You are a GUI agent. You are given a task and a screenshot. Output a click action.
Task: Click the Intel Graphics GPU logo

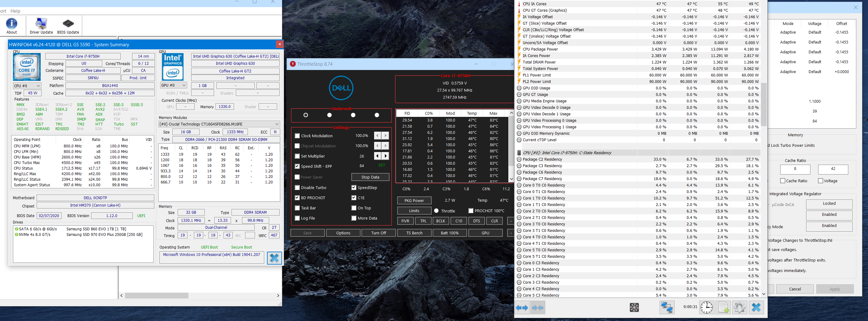coord(172,67)
